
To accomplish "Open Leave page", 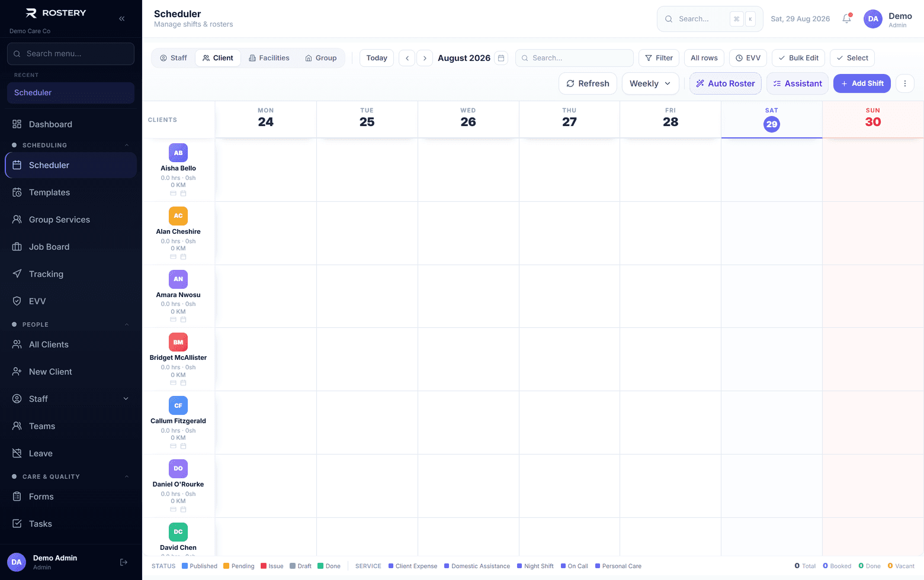I will [x=71, y=453].
